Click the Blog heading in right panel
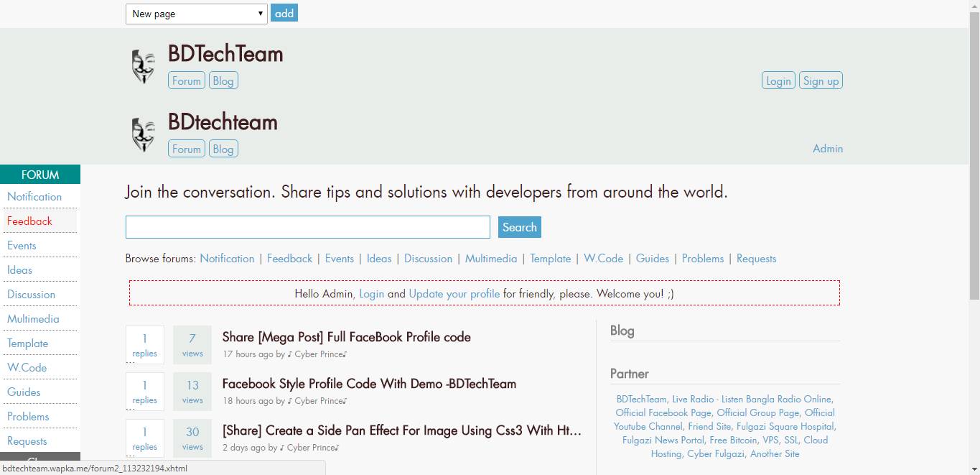Image resolution: width=980 pixels, height=475 pixels. 622,331
